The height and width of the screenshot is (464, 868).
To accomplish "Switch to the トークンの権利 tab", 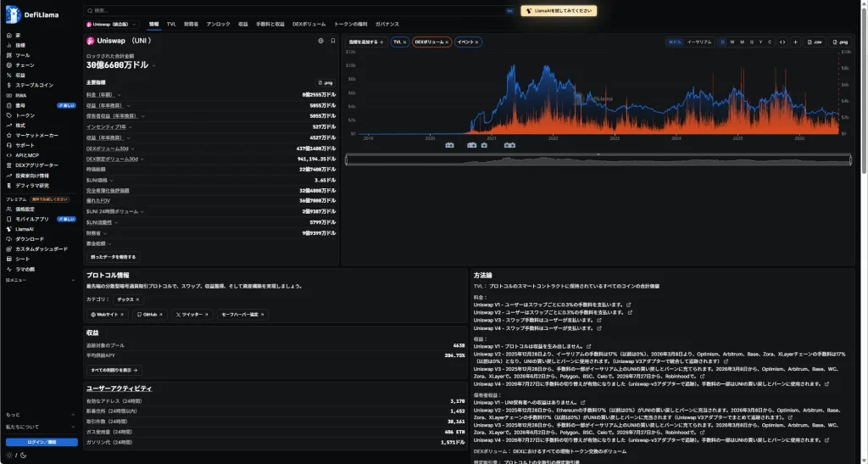I will coord(350,25).
